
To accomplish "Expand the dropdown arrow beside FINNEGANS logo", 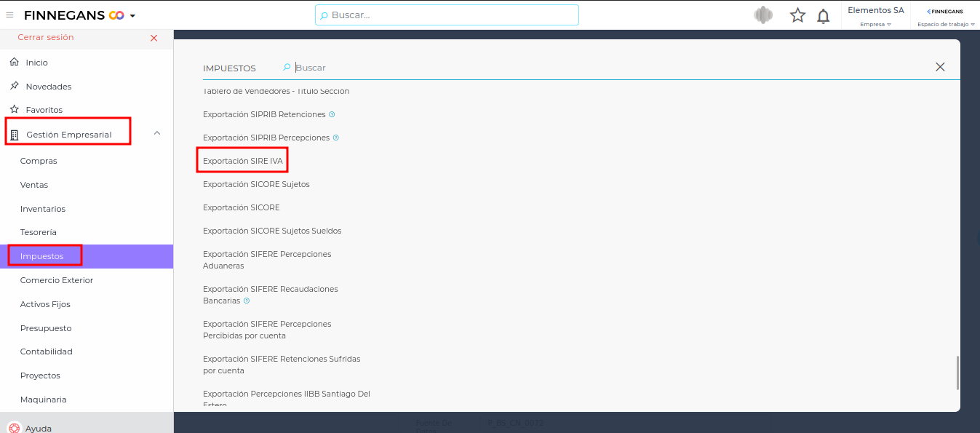I will [132, 16].
